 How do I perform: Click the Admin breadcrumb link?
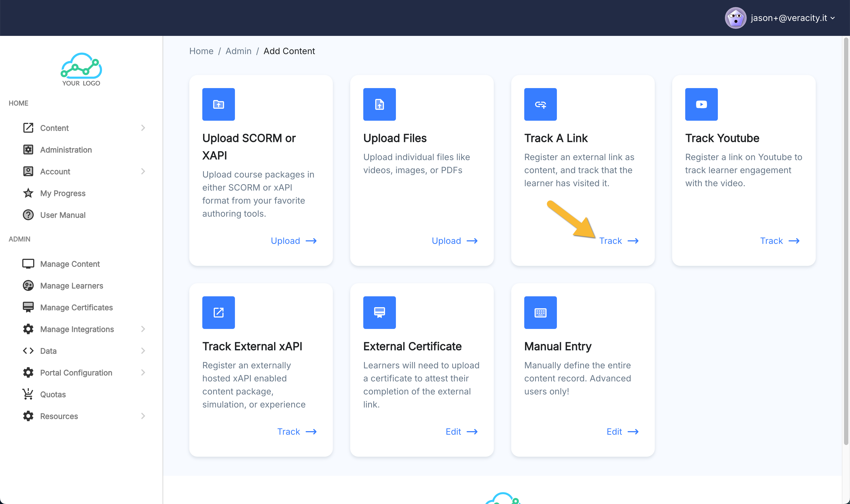coord(238,51)
